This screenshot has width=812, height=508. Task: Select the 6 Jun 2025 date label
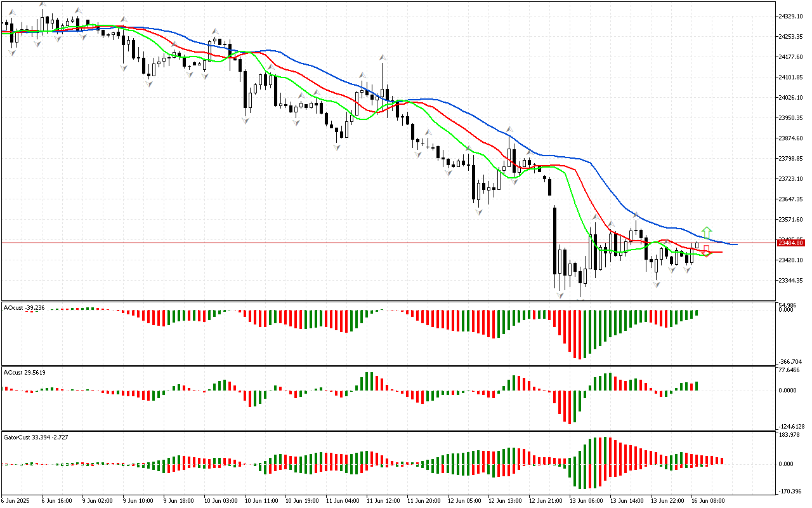pyautogui.click(x=16, y=500)
